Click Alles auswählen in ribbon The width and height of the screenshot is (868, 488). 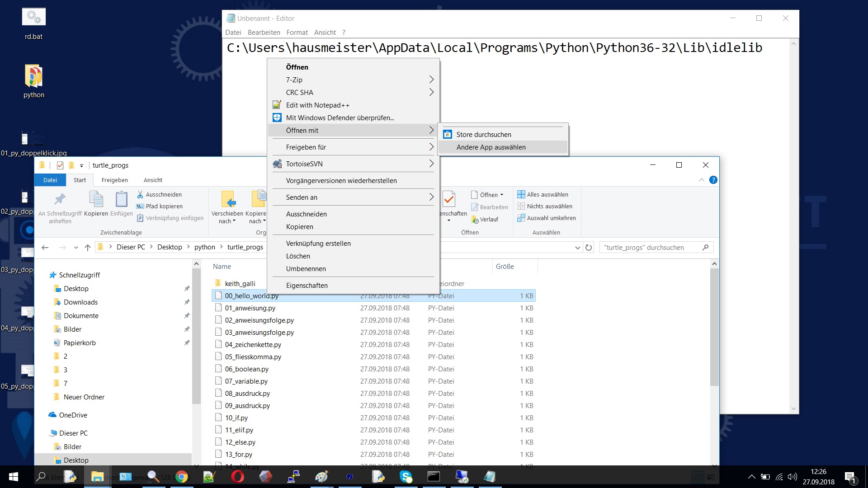547,194
